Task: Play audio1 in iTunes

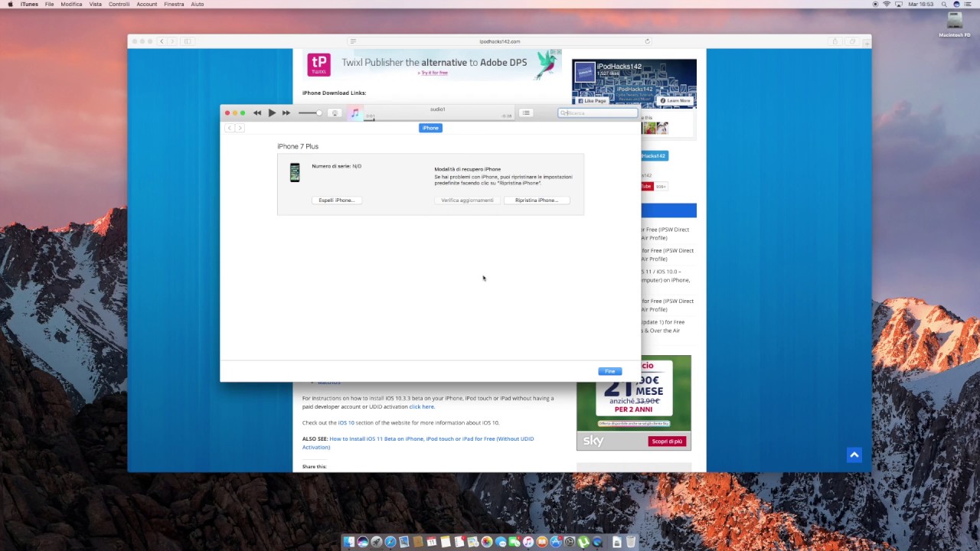Action: point(272,113)
